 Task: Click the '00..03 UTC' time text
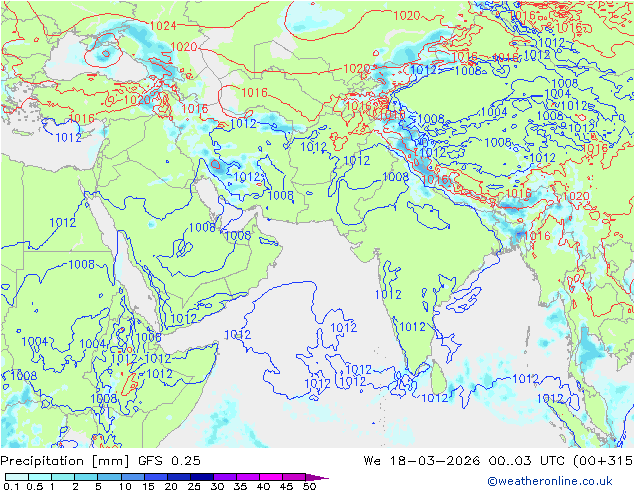click(528, 461)
